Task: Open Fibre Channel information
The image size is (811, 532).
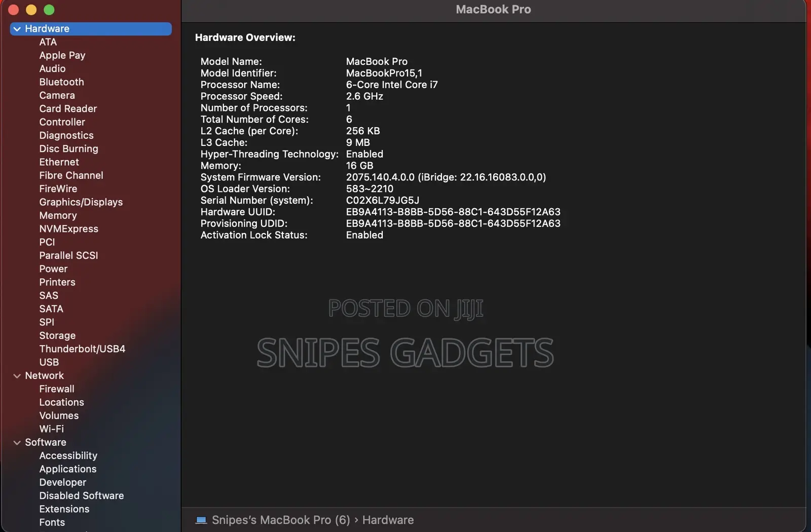Action: coord(71,175)
